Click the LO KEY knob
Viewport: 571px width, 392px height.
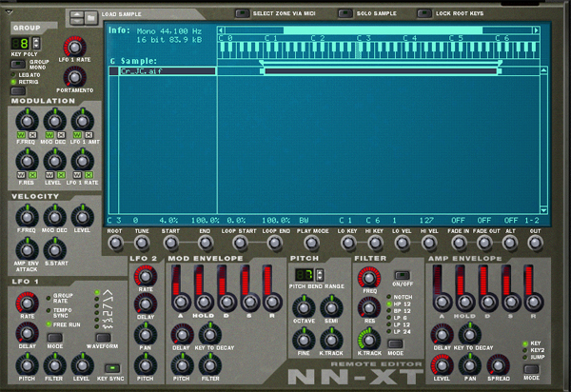(348, 243)
